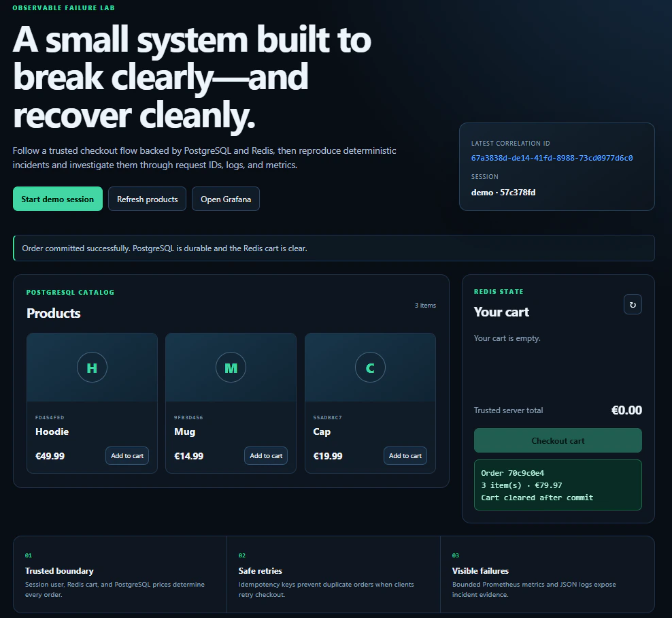
Task: Open the Safe retries info card
Action: 333,574
